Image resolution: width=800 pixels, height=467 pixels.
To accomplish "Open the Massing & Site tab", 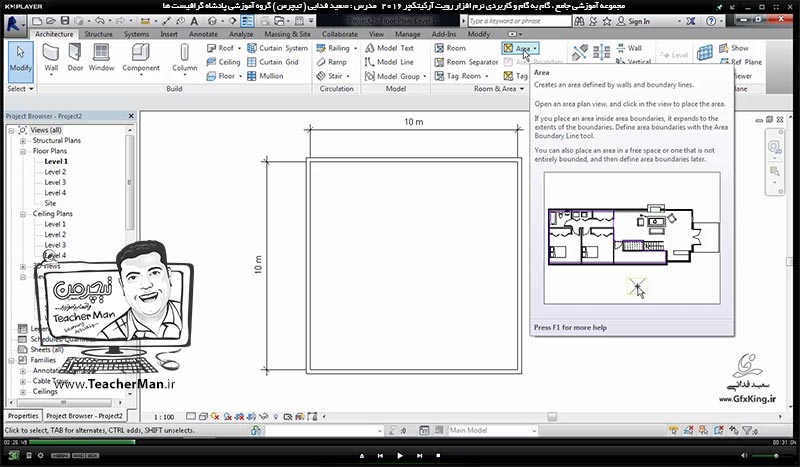I will (x=287, y=34).
